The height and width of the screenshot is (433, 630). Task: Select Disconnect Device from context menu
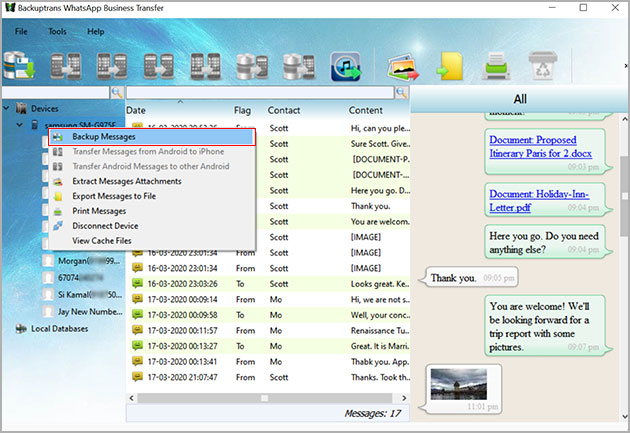[x=105, y=226]
